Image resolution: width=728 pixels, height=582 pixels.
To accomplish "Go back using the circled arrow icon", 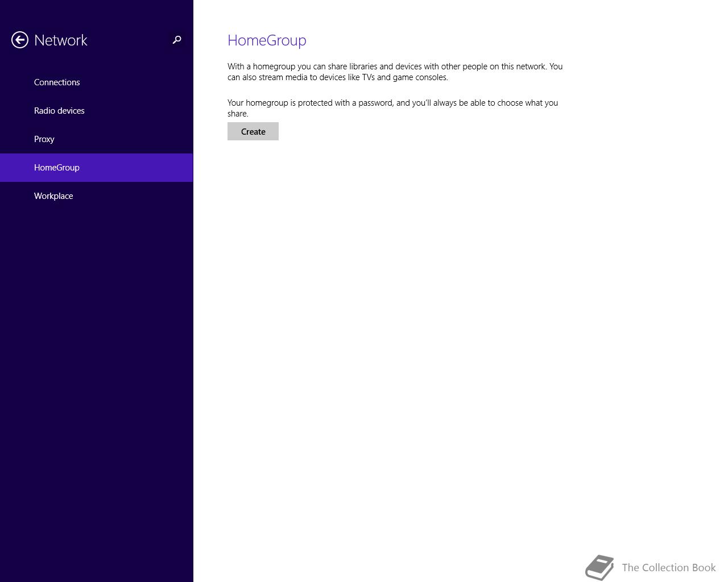I will click(20, 40).
